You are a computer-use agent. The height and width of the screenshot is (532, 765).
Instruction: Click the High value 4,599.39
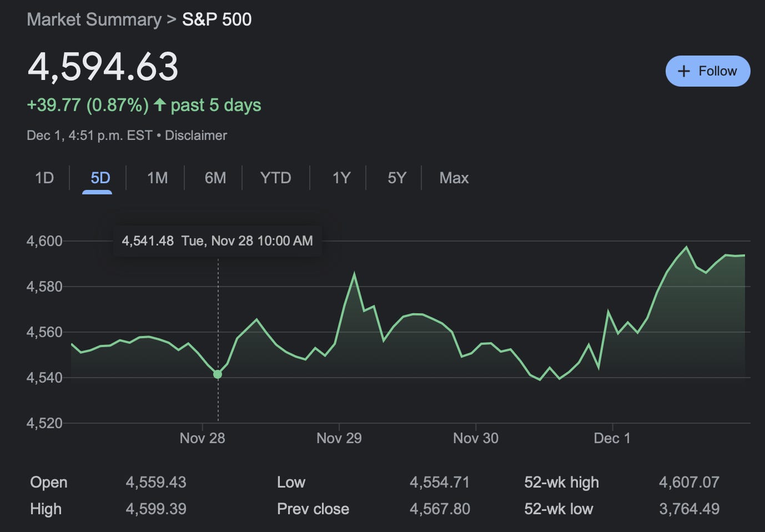tap(156, 509)
